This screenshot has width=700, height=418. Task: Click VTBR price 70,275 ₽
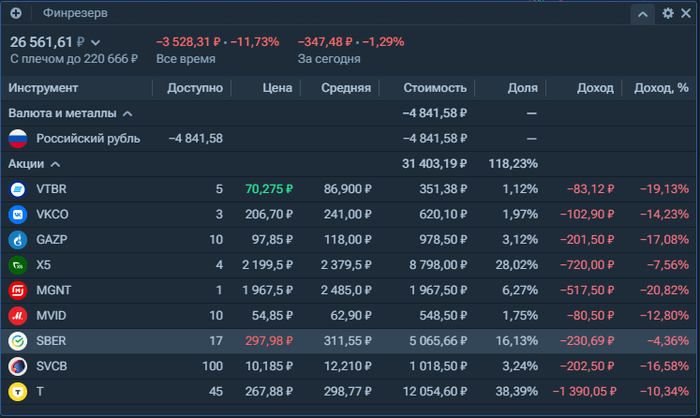[269, 189]
